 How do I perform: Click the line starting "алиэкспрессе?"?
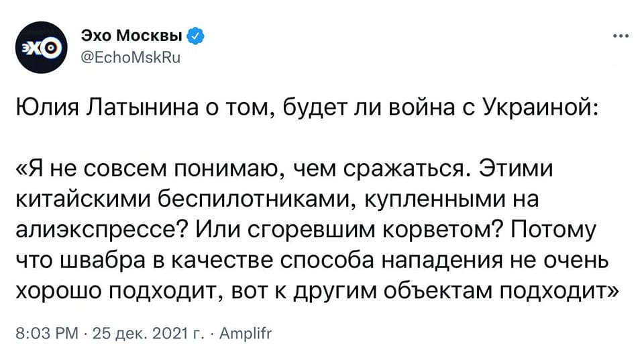(x=306, y=230)
